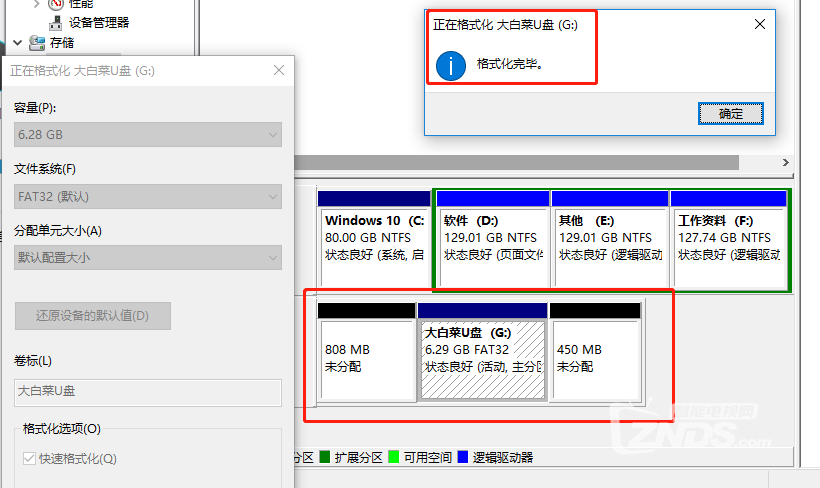Click the horizontal scrollbar thumb in volume list
The image size is (820, 488).
[x=516, y=162]
